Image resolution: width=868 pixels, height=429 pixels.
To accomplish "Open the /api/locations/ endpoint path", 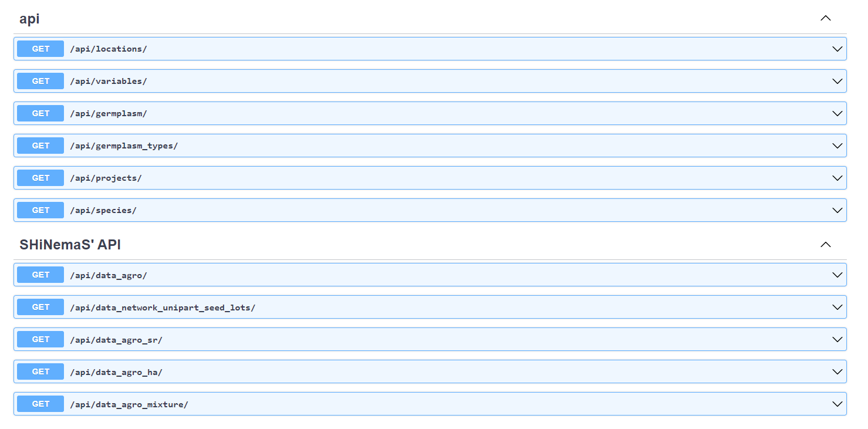I will pyautogui.click(x=109, y=49).
